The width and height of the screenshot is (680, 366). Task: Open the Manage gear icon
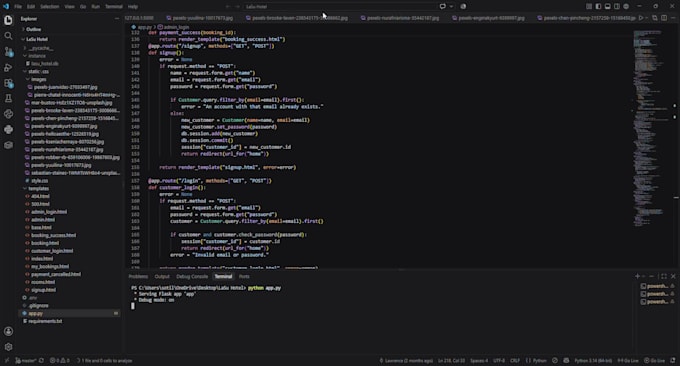tap(8, 347)
